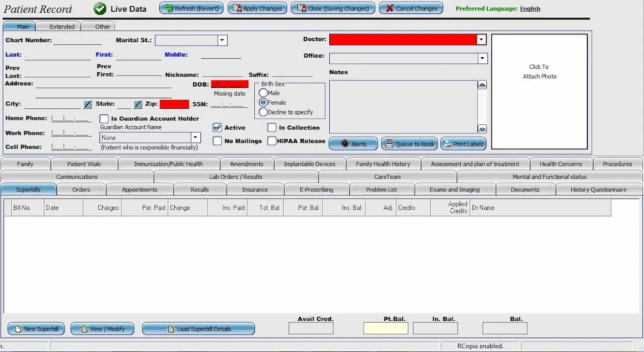This screenshot has height=352, width=644.
Task: Open the Marital St. dropdown
Action: (x=222, y=39)
